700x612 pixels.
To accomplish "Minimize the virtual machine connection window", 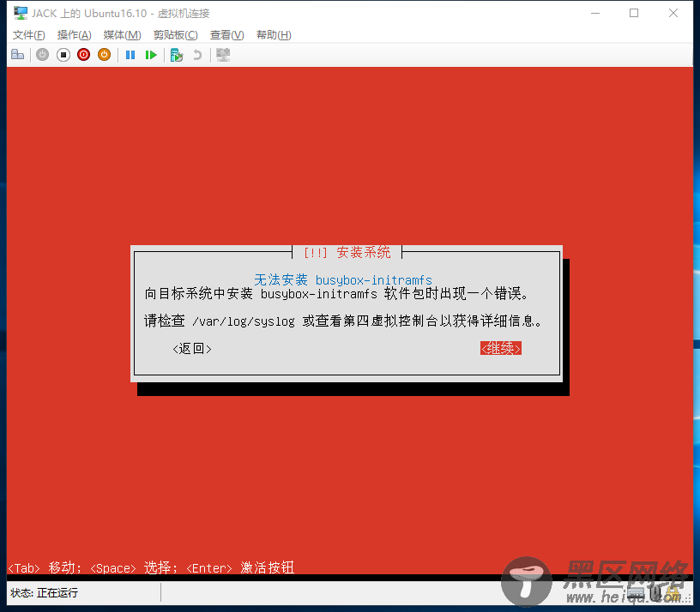I will click(595, 13).
